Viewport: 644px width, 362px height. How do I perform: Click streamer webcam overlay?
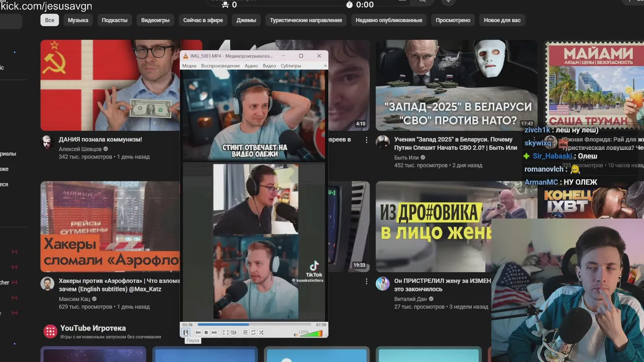click(568, 290)
